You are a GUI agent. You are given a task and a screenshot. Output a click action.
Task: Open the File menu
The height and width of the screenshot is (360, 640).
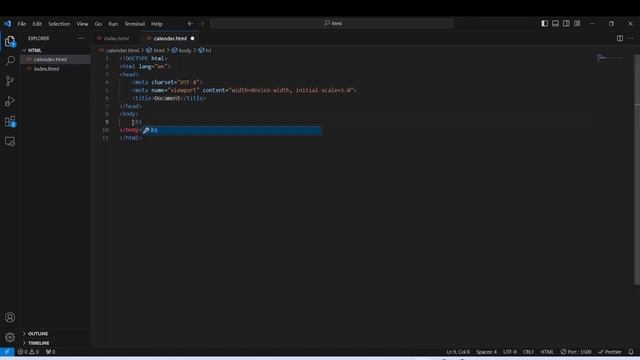click(22, 24)
